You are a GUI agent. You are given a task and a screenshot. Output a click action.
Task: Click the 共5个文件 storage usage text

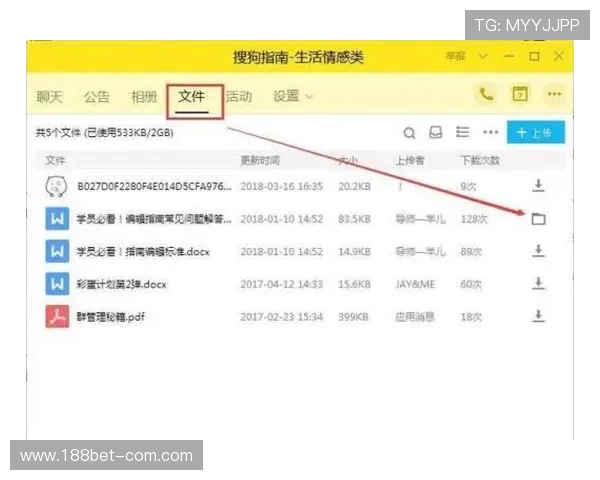[104, 133]
